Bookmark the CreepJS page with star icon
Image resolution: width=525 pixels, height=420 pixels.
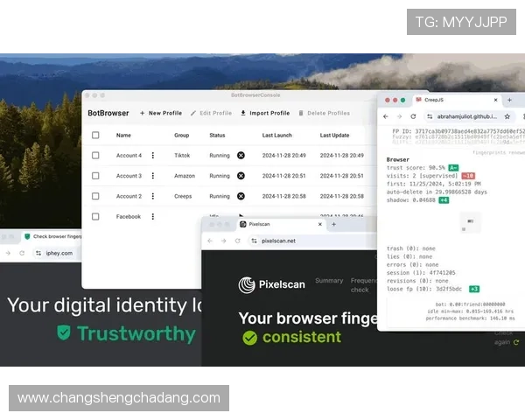click(508, 115)
